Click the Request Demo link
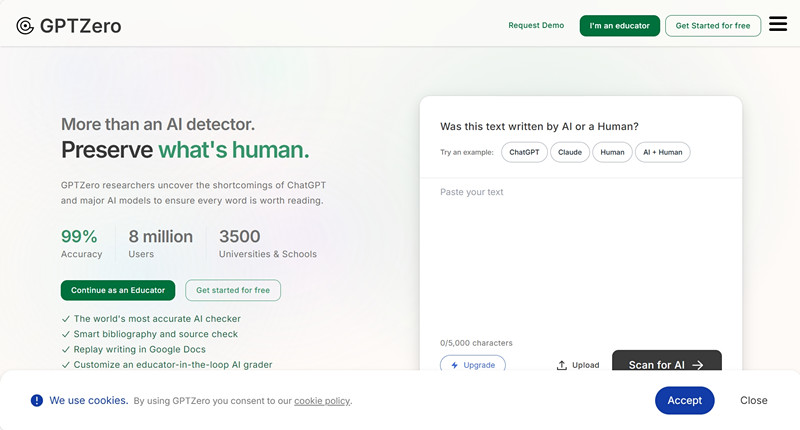 (536, 25)
